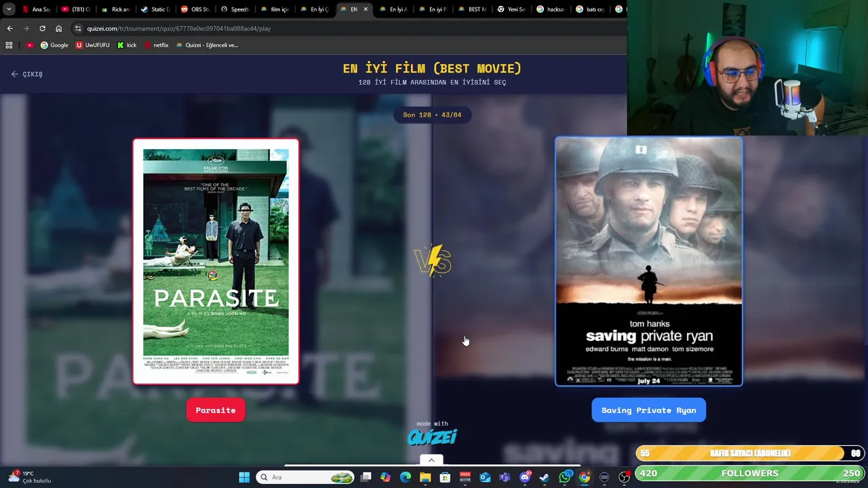Screen dimensions: 868x488
Task: Open the Quizei logo link
Action: click(x=432, y=436)
